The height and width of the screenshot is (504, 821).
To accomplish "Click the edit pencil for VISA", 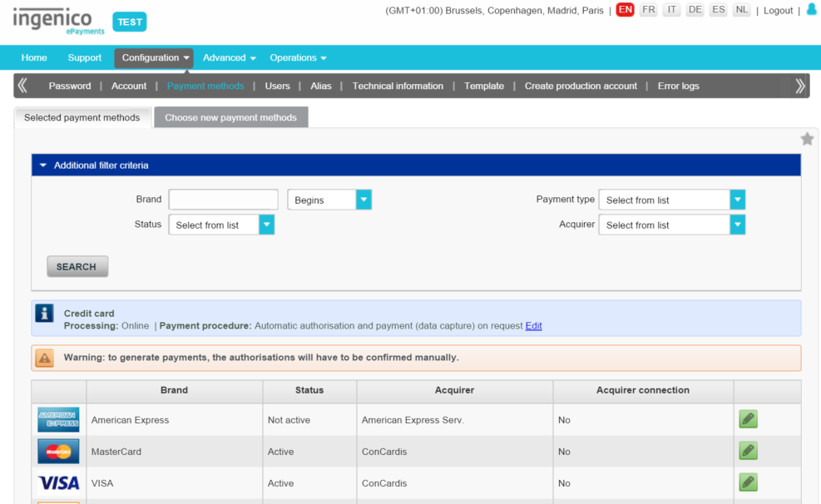I will pos(748,482).
